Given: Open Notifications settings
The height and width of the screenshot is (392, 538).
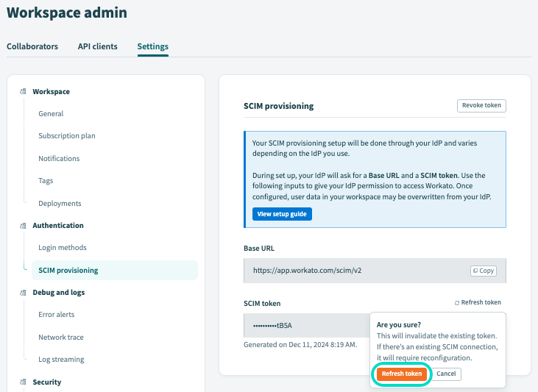Looking at the screenshot, I should [x=59, y=158].
